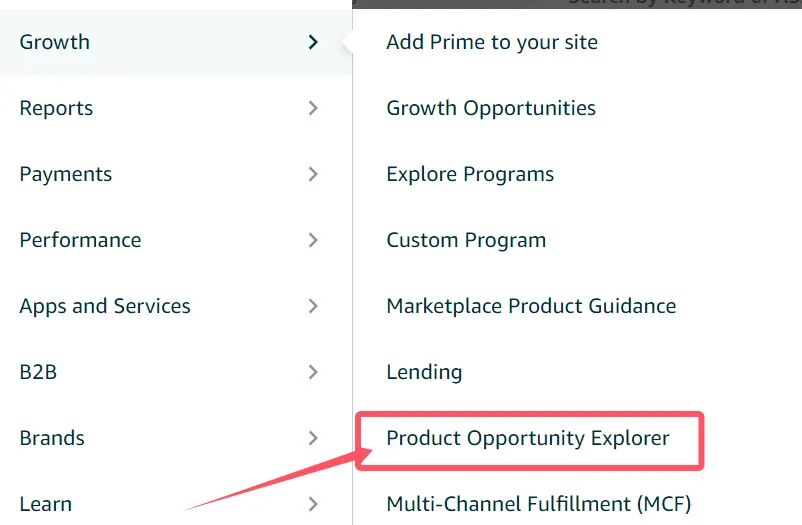The height and width of the screenshot is (525, 802).
Task: Open Marketplace Product Guidance
Action: point(531,306)
